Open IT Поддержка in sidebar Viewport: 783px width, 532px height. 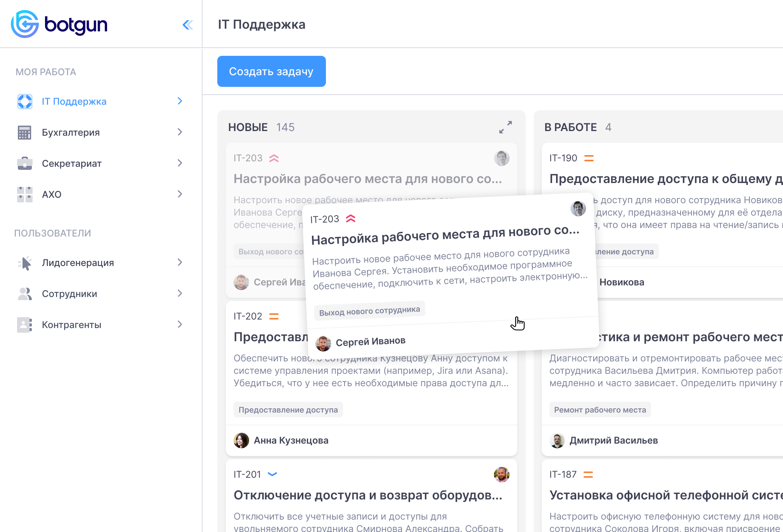click(100, 101)
